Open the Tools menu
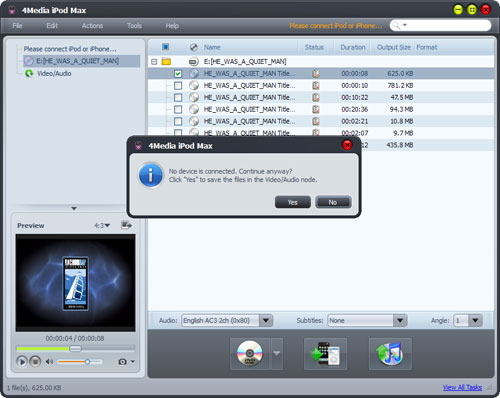 [x=134, y=26]
